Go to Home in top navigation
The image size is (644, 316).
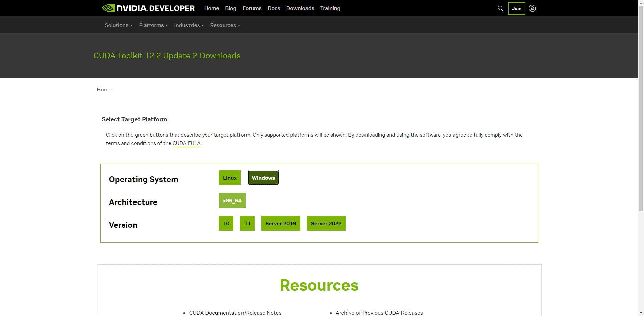(x=212, y=8)
